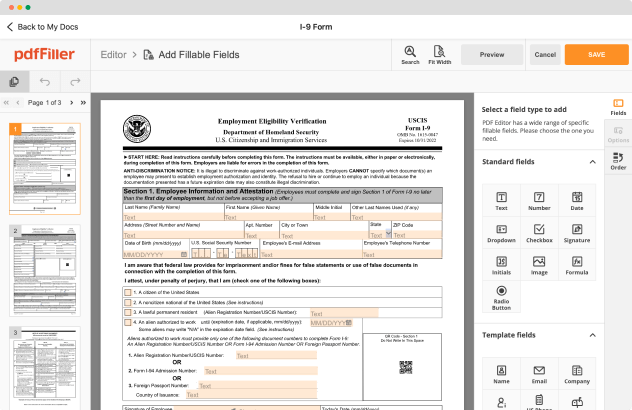
Task: Click the Middle Initial text field
Action: click(x=332, y=216)
